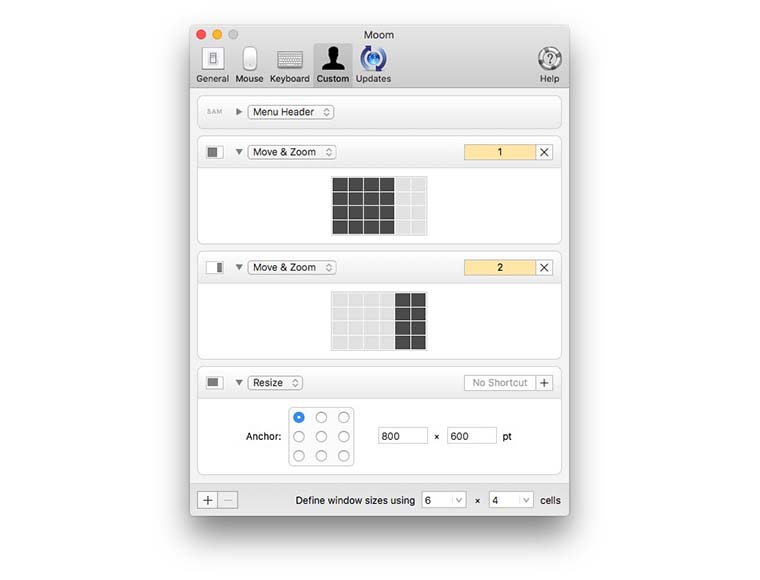Remove selected action with minus button

228,500
